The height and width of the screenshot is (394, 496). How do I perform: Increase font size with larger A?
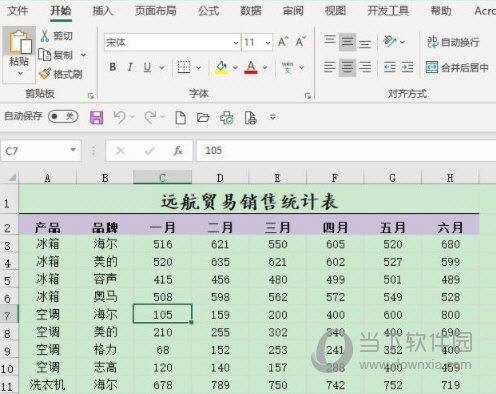pyautogui.click(x=283, y=42)
